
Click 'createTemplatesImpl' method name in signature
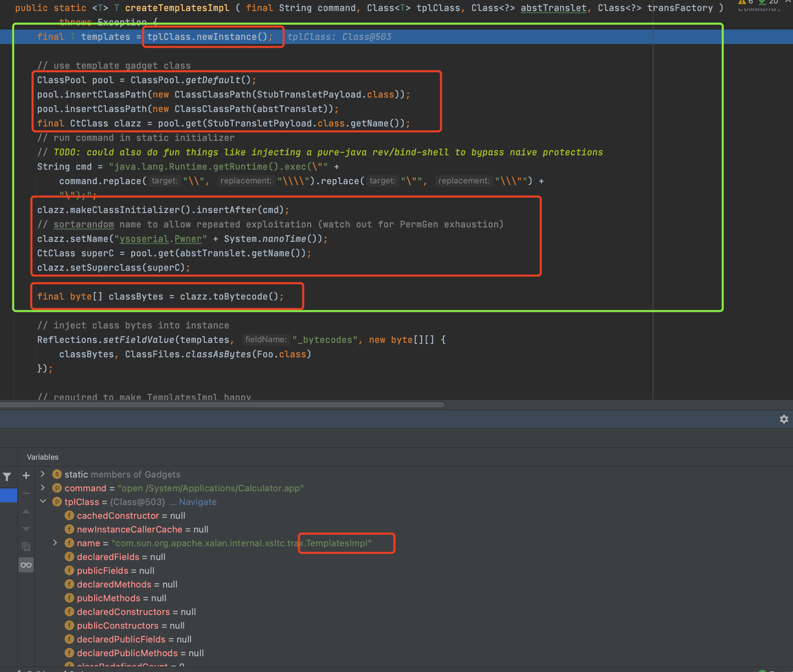(177, 8)
